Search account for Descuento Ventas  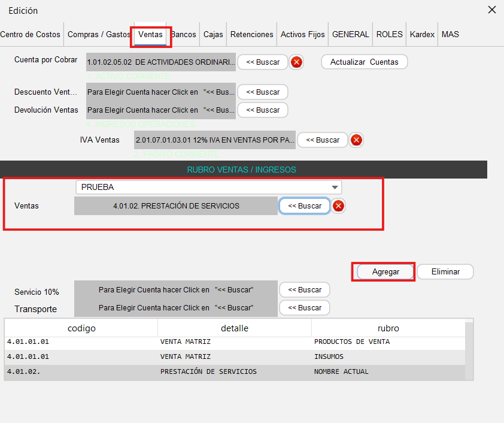tap(263, 92)
